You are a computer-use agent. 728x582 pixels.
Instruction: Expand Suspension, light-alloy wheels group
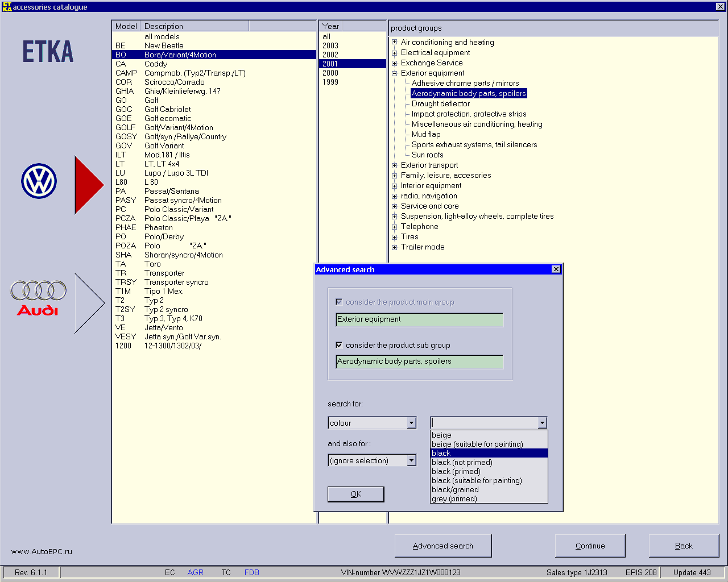click(x=394, y=216)
